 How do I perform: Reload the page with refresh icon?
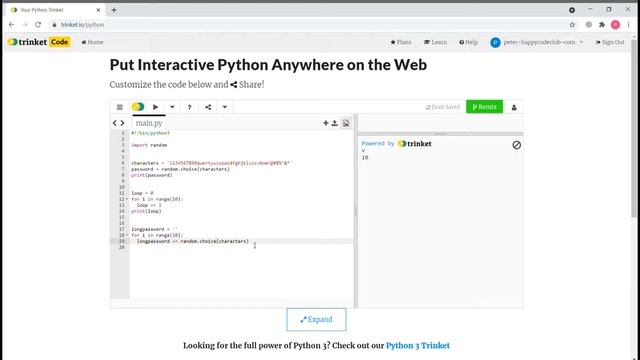(38, 25)
